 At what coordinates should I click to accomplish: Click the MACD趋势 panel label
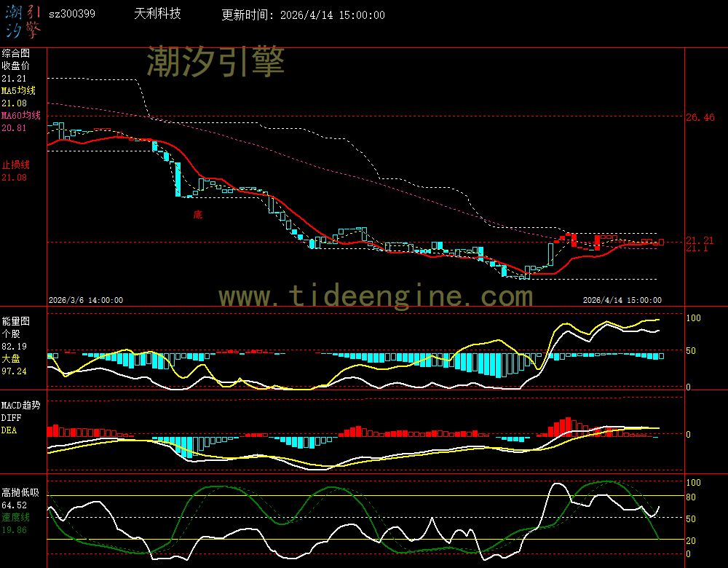point(21,405)
